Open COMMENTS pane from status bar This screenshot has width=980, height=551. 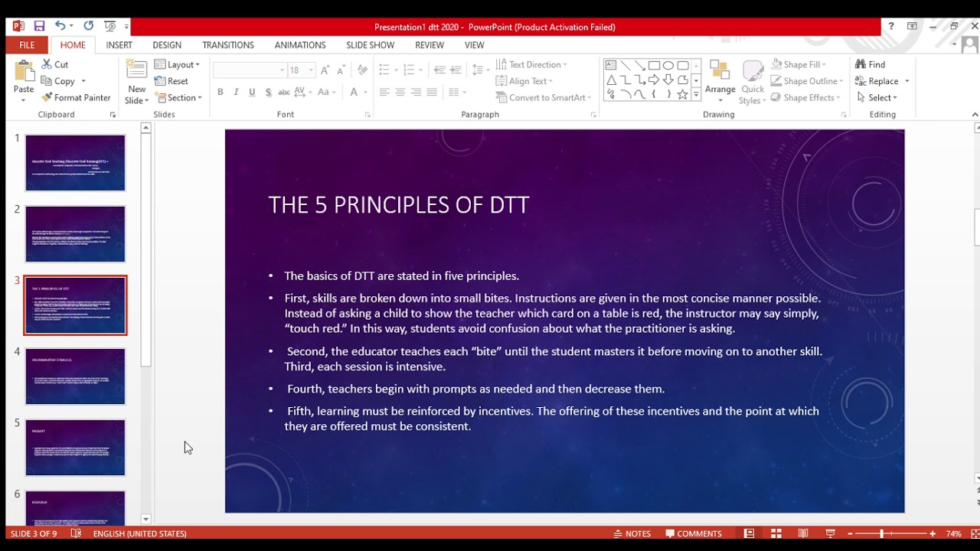694,533
